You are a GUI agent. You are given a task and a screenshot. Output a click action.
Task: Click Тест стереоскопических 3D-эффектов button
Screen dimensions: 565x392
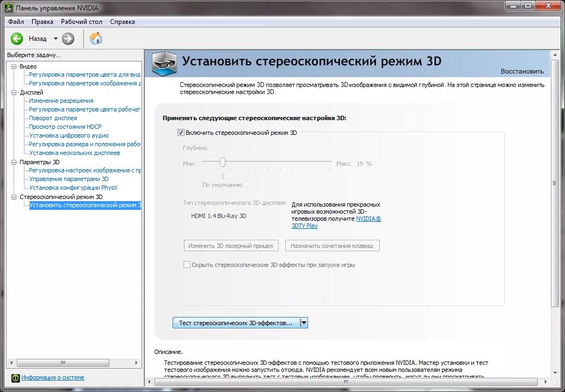pos(236,323)
